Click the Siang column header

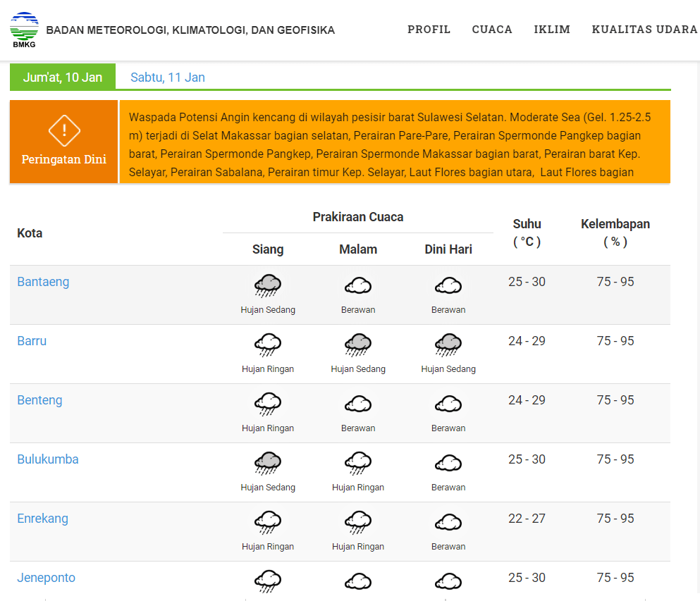(268, 249)
